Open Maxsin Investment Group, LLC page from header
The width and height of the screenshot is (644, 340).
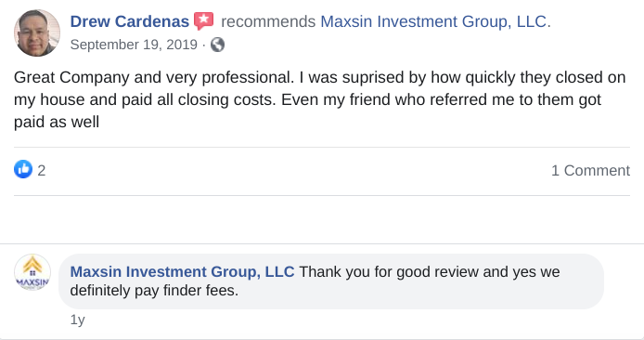(435, 21)
